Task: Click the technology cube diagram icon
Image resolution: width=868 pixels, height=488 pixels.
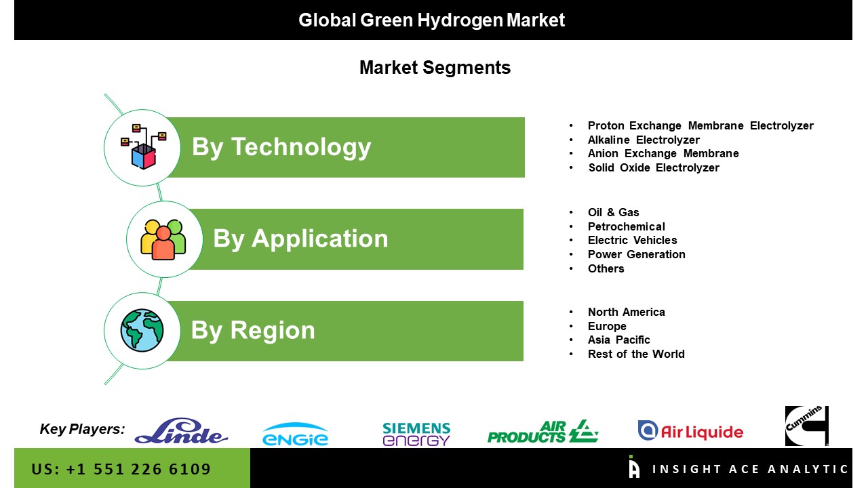Action: [142, 147]
